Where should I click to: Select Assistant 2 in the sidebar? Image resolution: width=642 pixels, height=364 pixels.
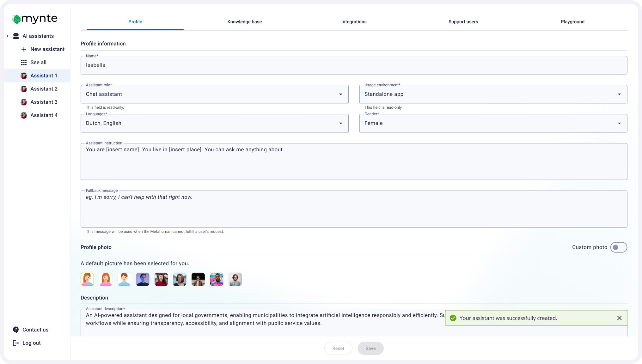click(x=44, y=89)
